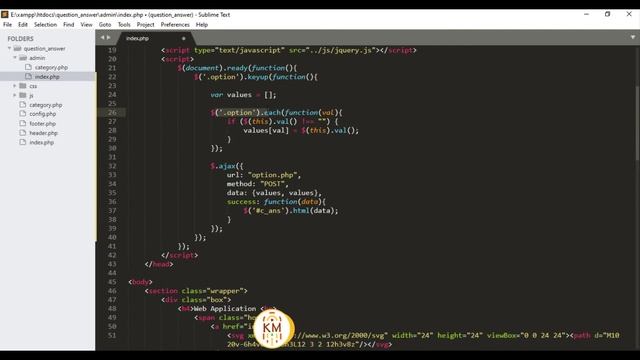Click the $.ajax({ line

[227, 166]
